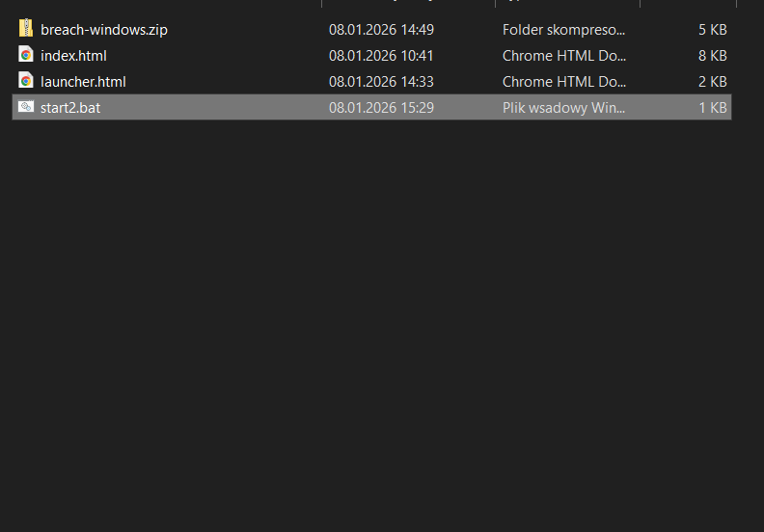Click the breach-windows.zip archive icon

tap(26, 29)
